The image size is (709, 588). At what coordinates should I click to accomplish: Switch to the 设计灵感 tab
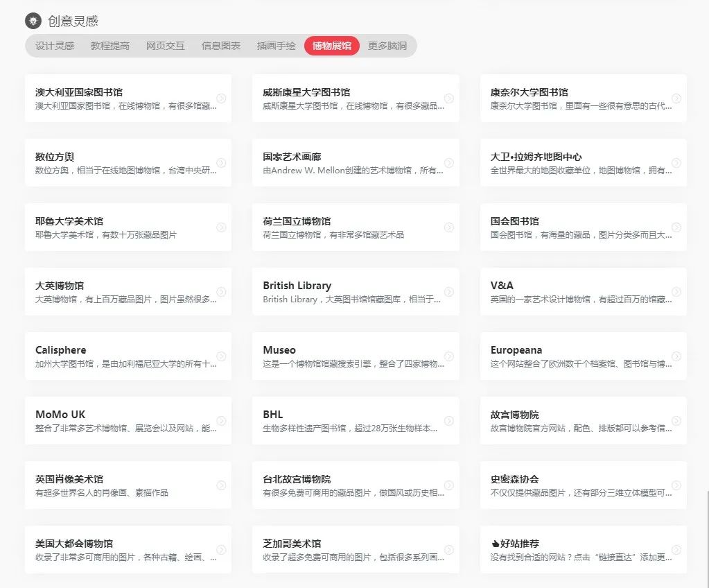[x=55, y=46]
